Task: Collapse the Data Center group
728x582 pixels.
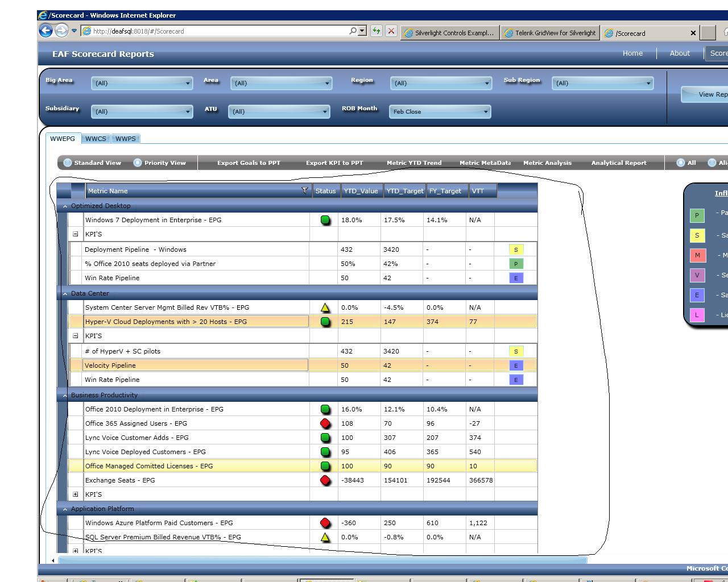Action: click(65, 294)
